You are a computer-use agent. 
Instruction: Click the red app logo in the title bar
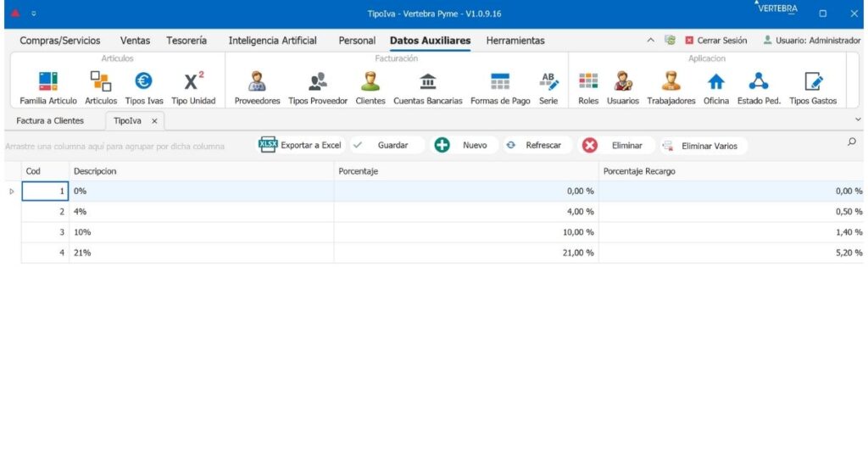[15, 14]
